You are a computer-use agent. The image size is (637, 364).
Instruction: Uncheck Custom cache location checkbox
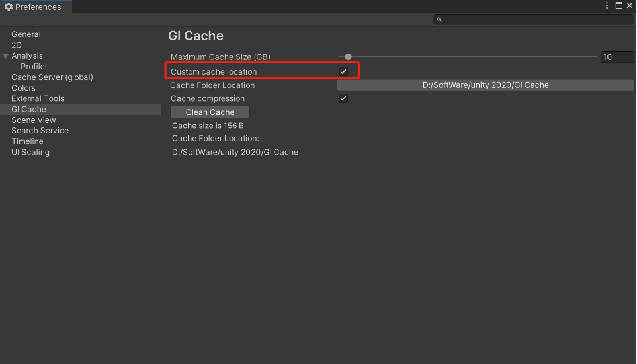point(343,71)
